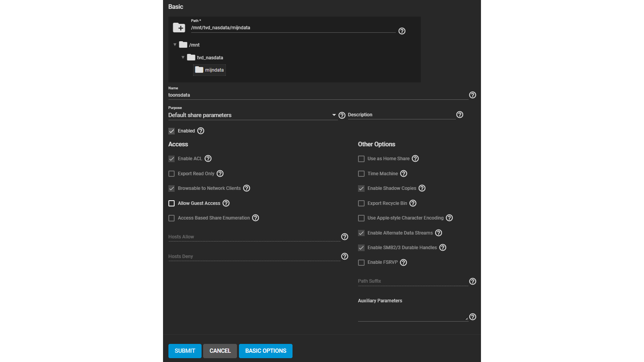Viewport: 644px width, 362px height.
Task: Uncheck the Enabled checkbox
Action: coord(172,131)
